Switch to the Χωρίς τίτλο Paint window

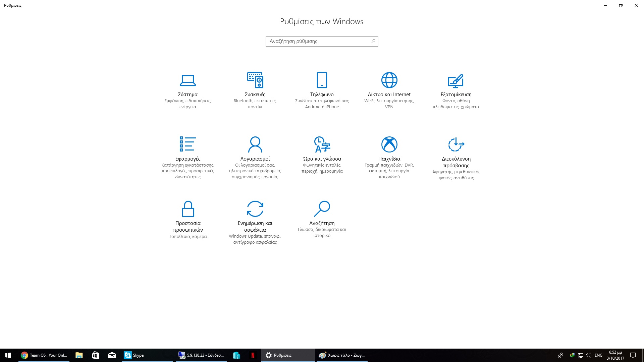tap(342, 355)
